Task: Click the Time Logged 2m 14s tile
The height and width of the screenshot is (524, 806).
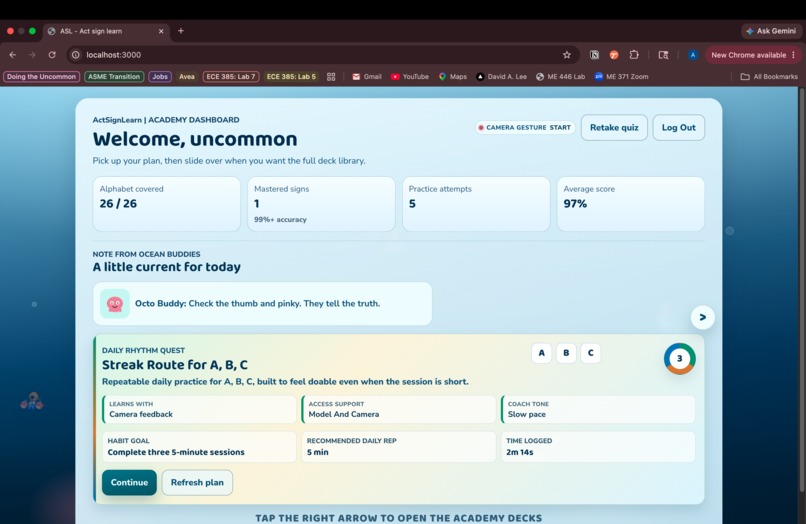Action: 598,447
